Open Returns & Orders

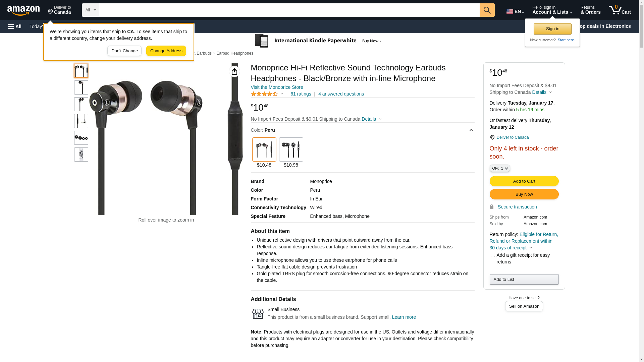tap(590, 10)
